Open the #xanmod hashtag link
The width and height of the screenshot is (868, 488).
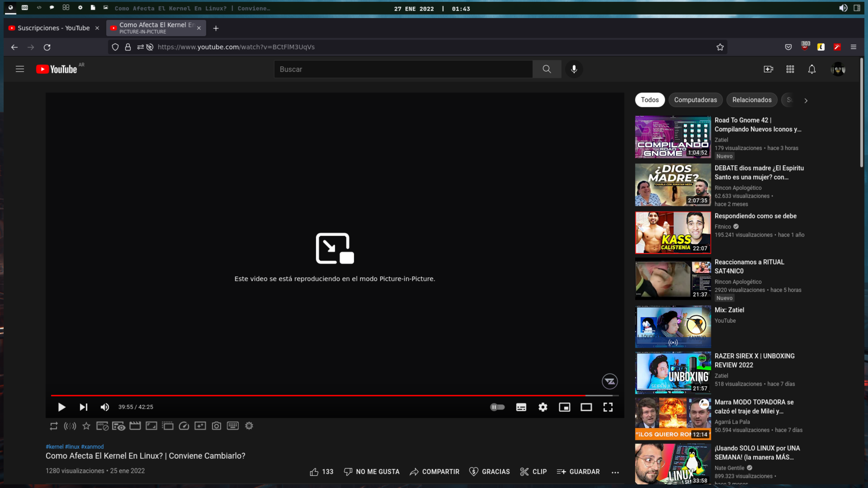(x=92, y=447)
